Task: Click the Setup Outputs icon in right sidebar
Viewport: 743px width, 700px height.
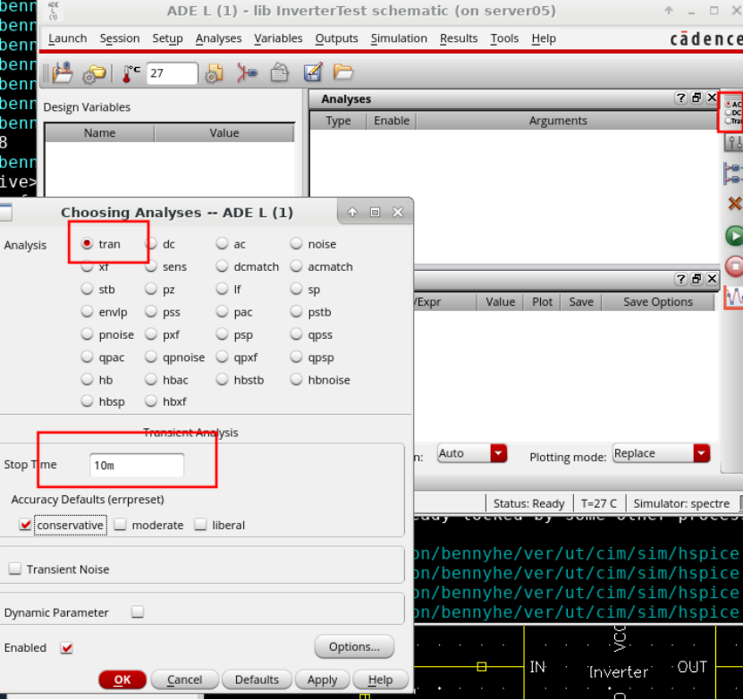Action: [733, 173]
